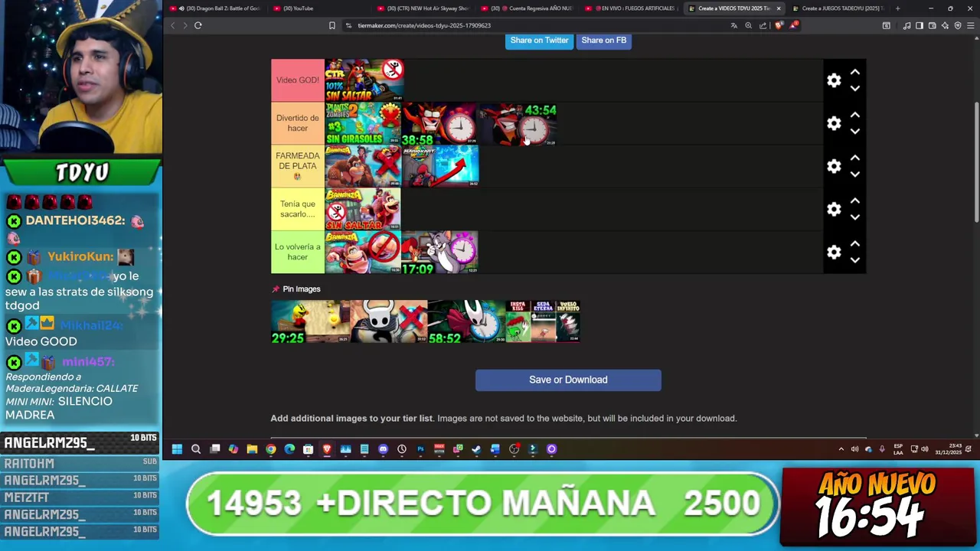The width and height of the screenshot is (980, 551).
Task: Click the Tenía que sacarlo tier label
Action: click(298, 209)
